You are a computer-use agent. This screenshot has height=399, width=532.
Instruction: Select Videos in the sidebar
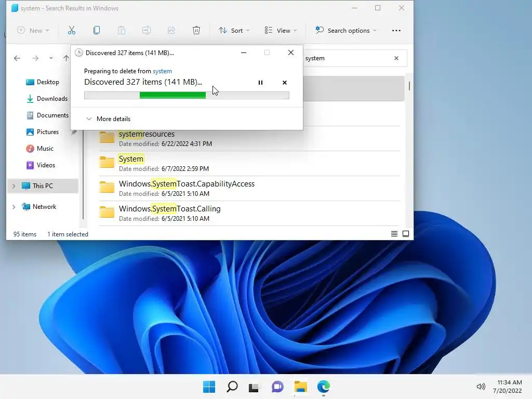(41, 165)
